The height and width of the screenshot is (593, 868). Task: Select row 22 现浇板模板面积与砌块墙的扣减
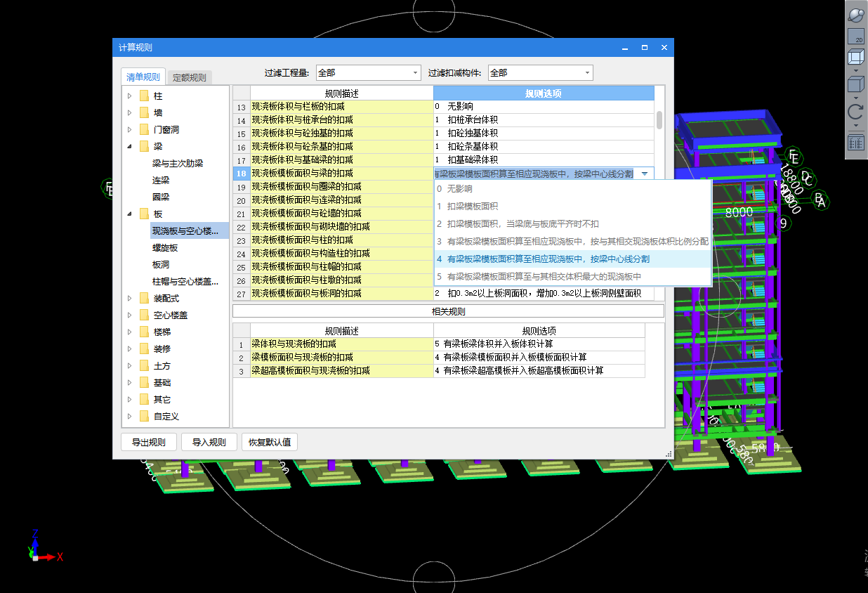point(342,226)
